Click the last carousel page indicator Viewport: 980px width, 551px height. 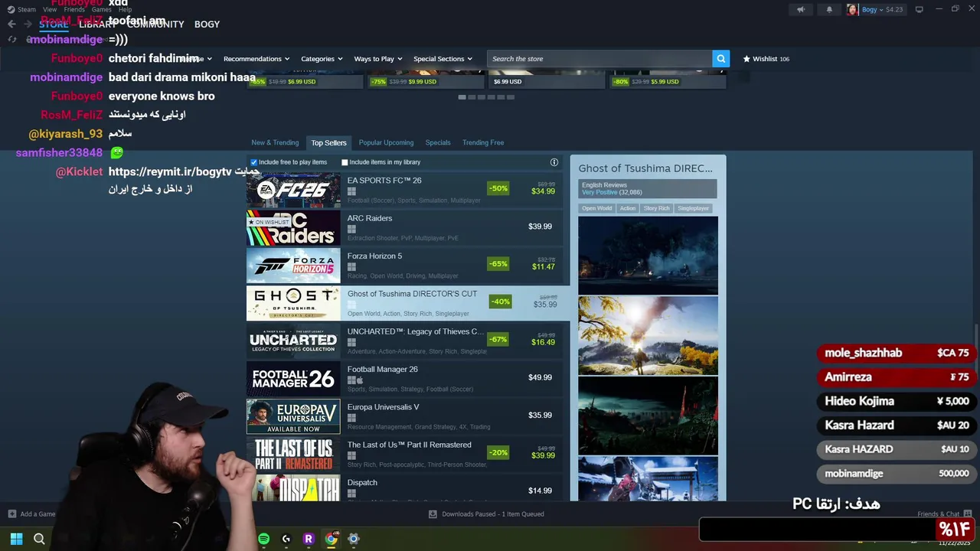511,97
